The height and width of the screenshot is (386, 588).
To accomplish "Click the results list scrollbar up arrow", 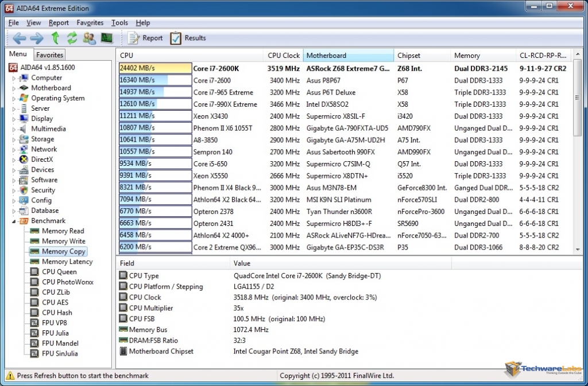I will 578,54.
